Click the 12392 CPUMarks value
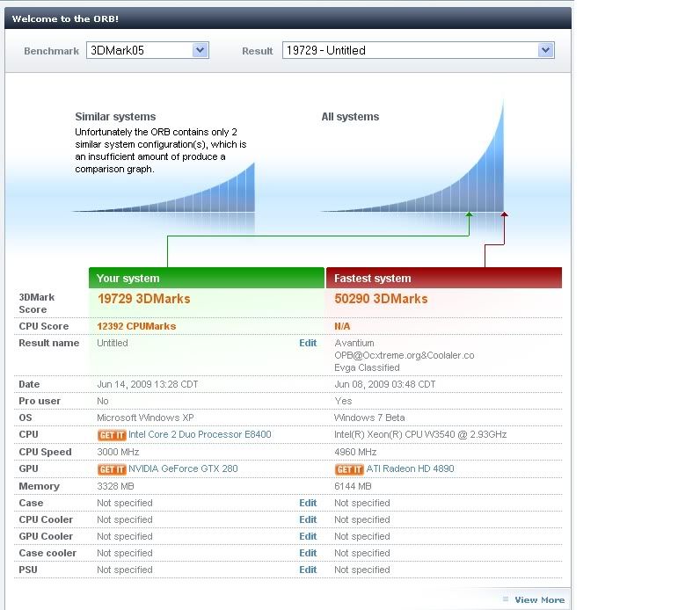 pos(136,326)
